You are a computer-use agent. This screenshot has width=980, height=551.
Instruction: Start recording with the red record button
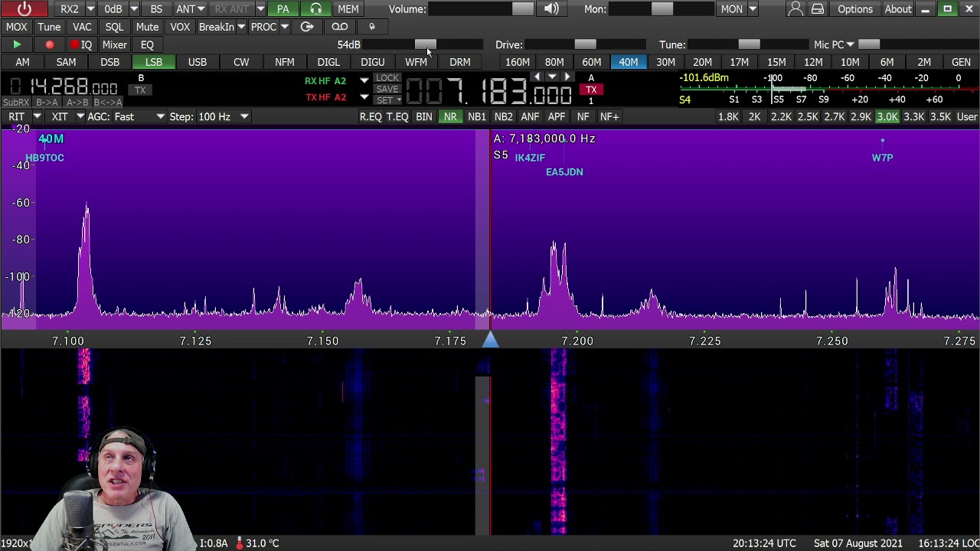click(49, 44)
